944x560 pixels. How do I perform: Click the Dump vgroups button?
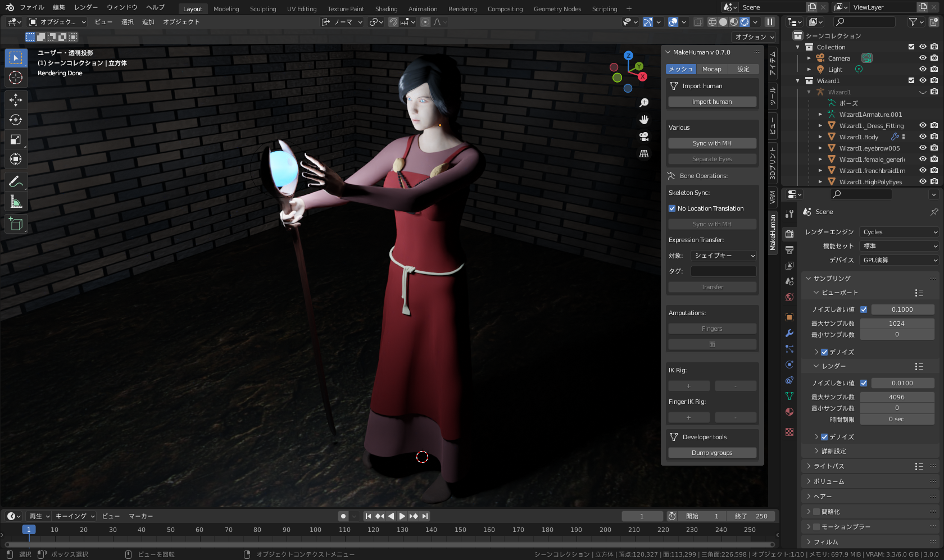tap(712, 452)
